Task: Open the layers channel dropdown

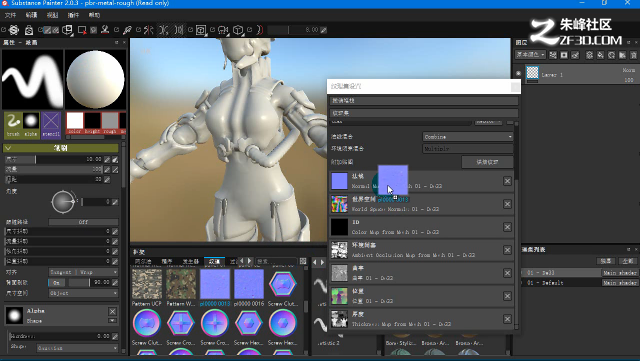Action: 531,55
